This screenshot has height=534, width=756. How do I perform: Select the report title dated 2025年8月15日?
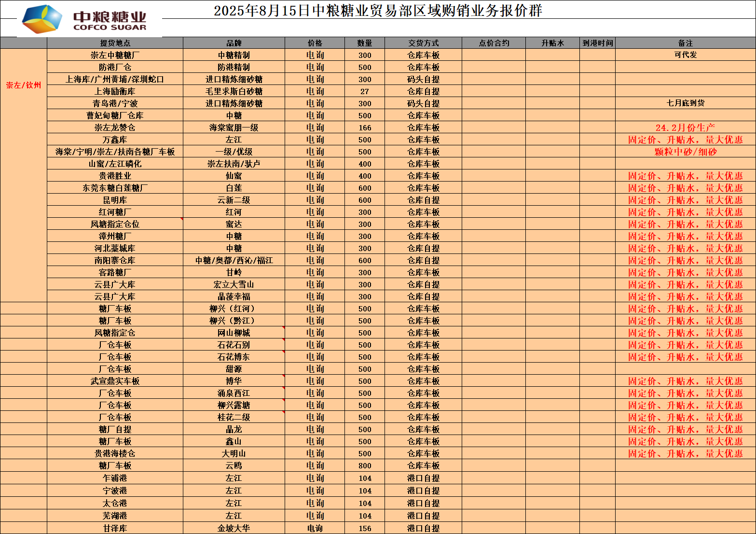tap(378, 11)
